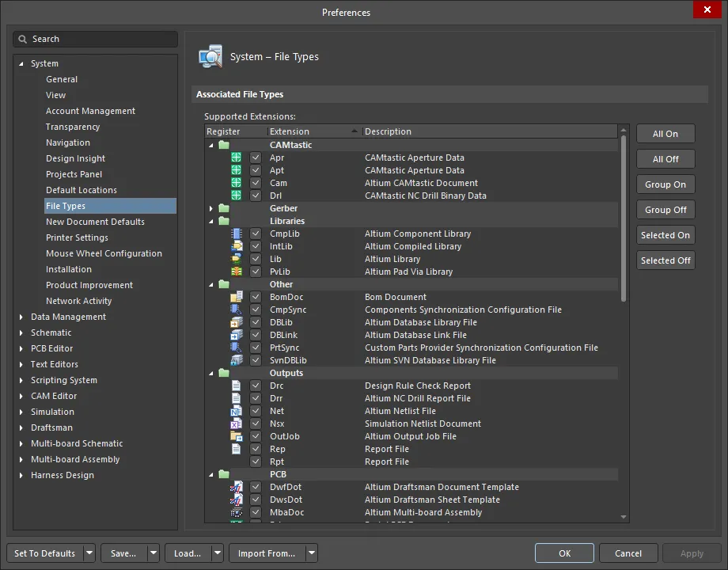Click the CmpSync file icon
The image size is (728, 570).
tap(237, 310)
